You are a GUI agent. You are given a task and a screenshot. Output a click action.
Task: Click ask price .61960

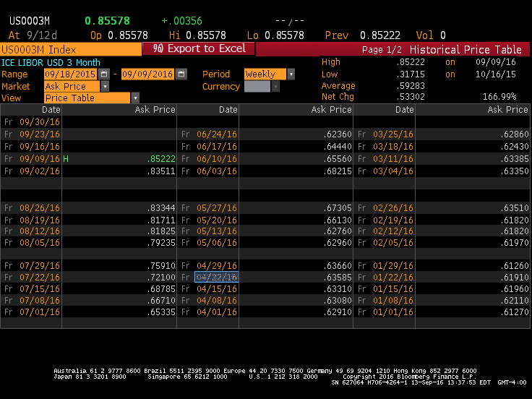[x=515, y=288]
